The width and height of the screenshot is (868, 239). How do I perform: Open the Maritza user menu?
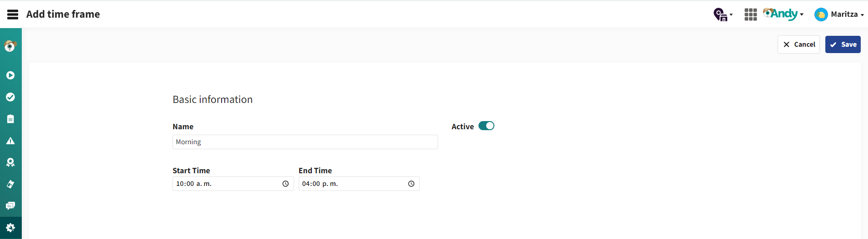point(839,15)
